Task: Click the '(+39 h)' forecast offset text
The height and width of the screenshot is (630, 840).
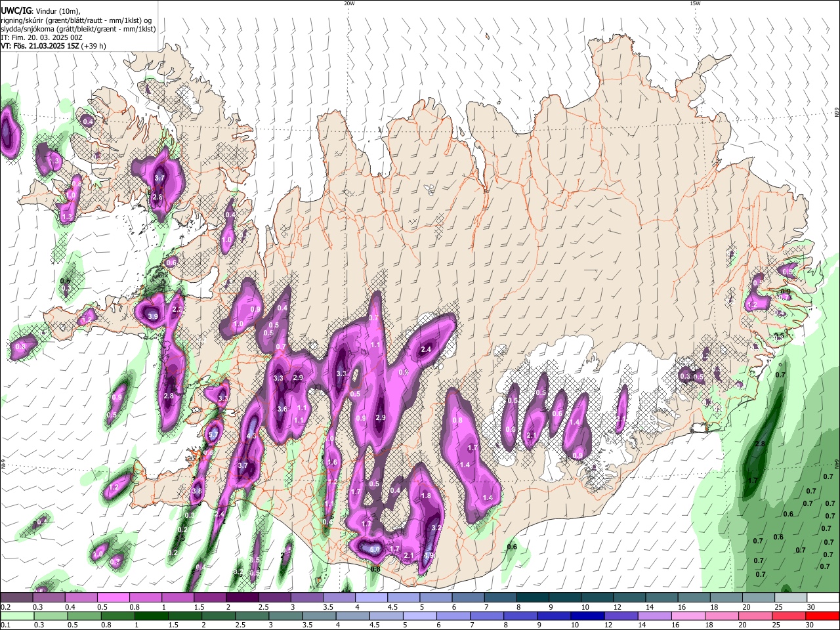Action: (94, 47)
